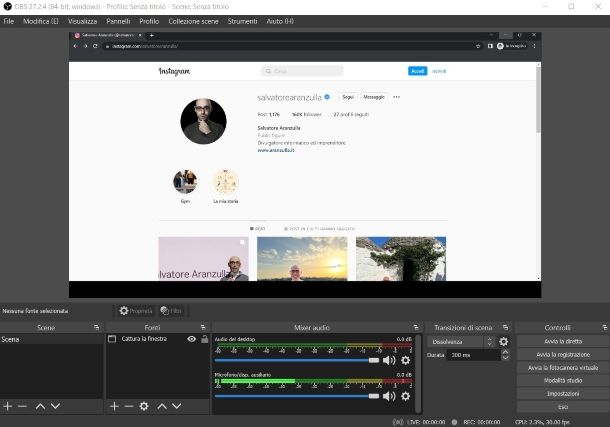
Task: Pop out the Mixer audio dock
Action: 416,327
